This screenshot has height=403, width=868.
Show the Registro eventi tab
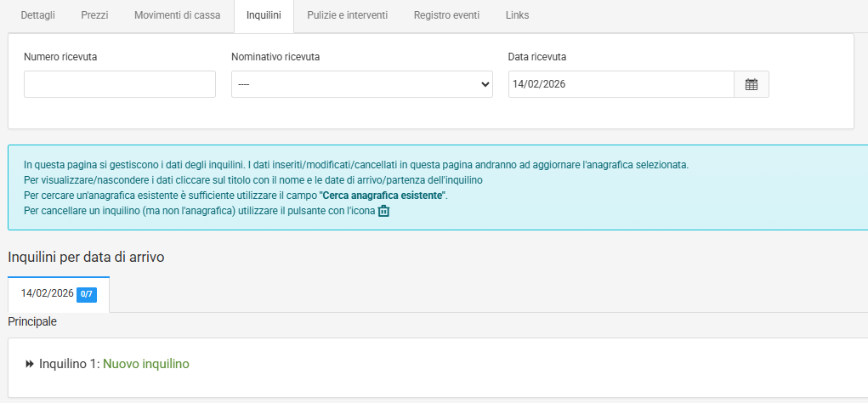click(446, 15)
